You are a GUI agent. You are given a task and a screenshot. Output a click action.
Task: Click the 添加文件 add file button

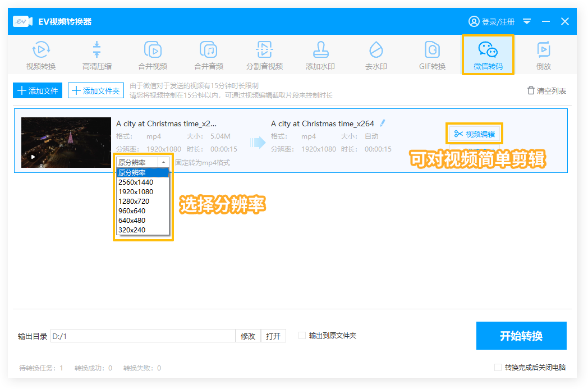tap(38, 91)
